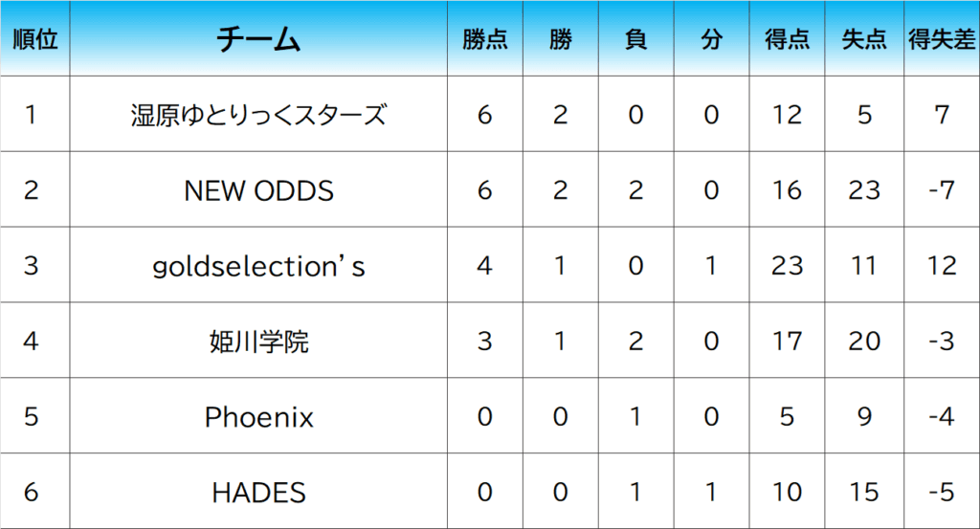Click the チーム column header
This screenshot has width=980, height=529.
258,38
